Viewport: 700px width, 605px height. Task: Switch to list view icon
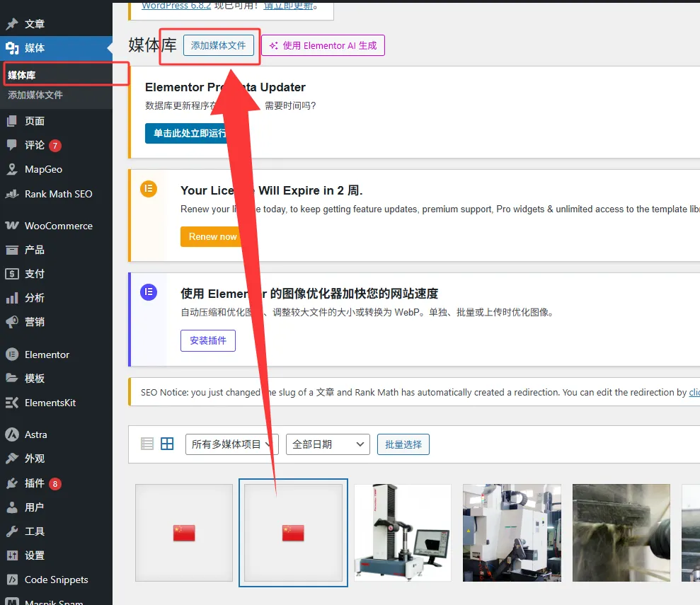147,444
